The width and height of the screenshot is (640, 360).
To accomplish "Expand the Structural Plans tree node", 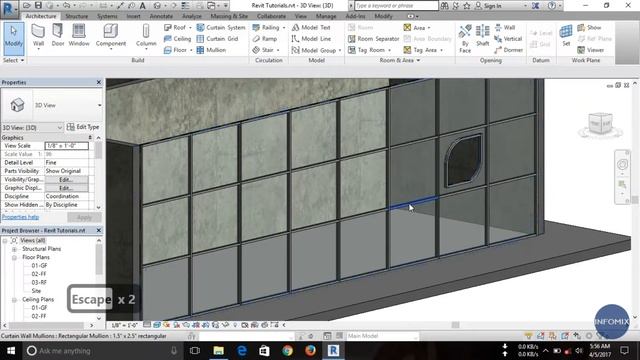I will (x=14, y=249).
